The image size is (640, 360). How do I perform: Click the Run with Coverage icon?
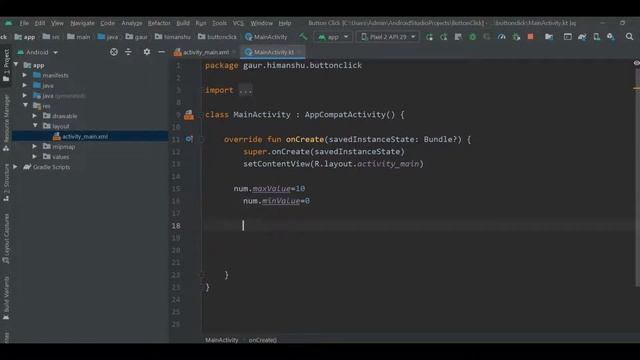click(x=487, y=37)
